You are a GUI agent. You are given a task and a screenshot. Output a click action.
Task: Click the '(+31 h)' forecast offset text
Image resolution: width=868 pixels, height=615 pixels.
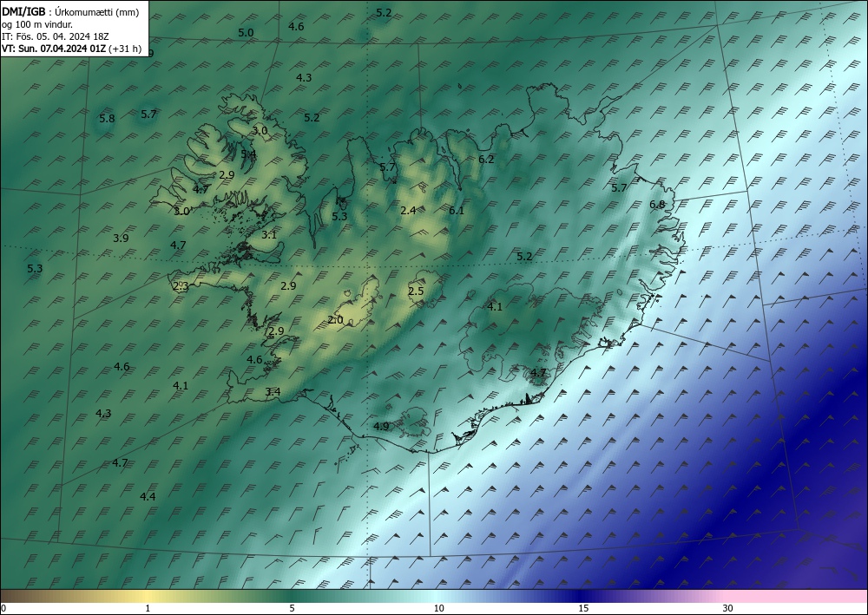(125, 49)
